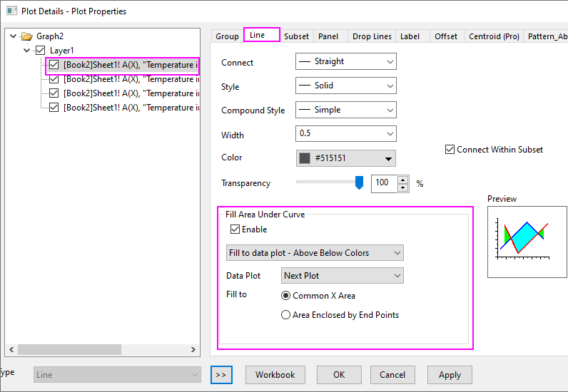Click the Workbook button
The width and height of the screenshot is (568, 392).
[275, 374]
